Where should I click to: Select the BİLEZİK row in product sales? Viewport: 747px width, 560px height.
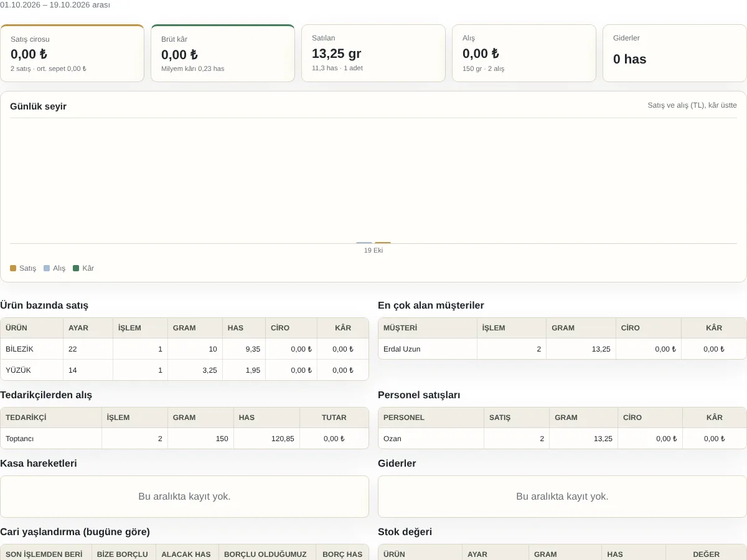tap(184, 349)
